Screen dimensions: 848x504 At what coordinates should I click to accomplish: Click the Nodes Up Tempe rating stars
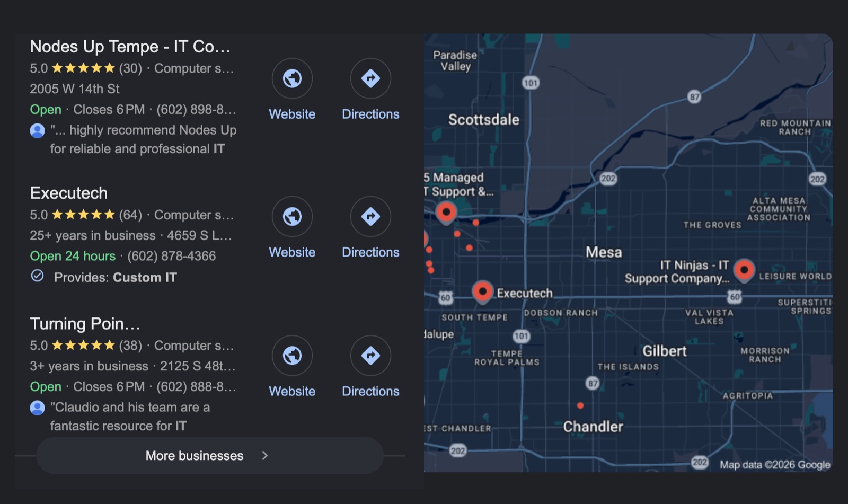83,68
